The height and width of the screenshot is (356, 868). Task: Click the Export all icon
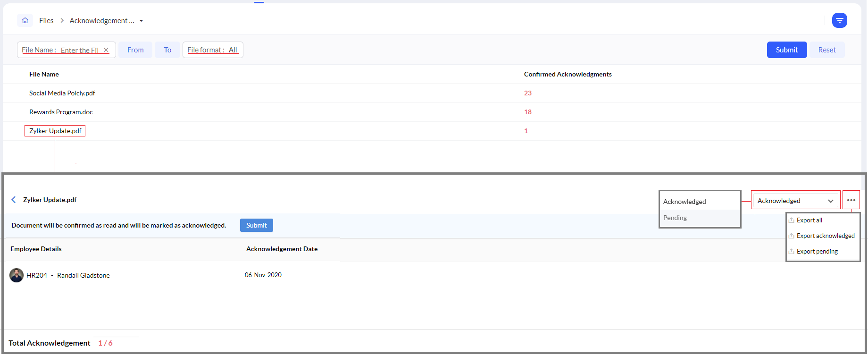(x=791, y=220)
